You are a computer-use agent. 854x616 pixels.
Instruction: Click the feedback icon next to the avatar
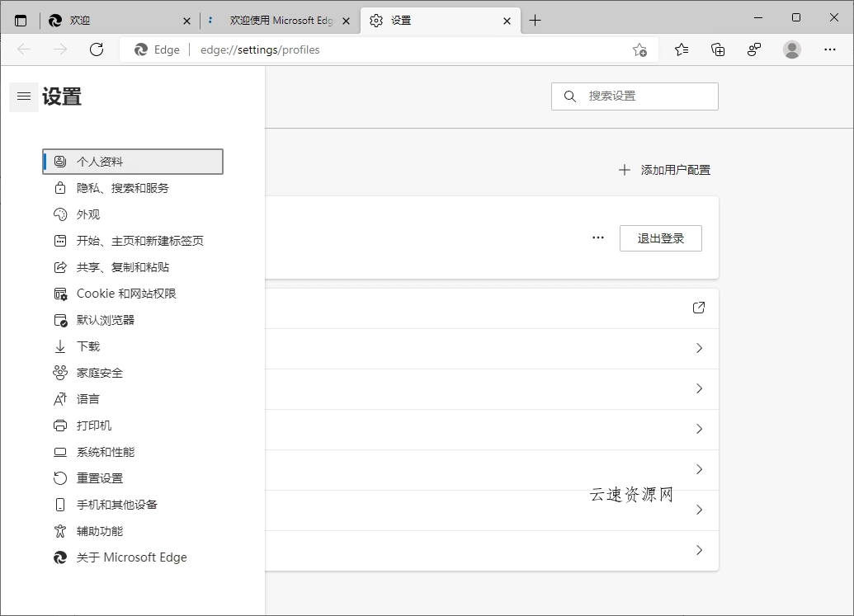(x=754, y=49)
